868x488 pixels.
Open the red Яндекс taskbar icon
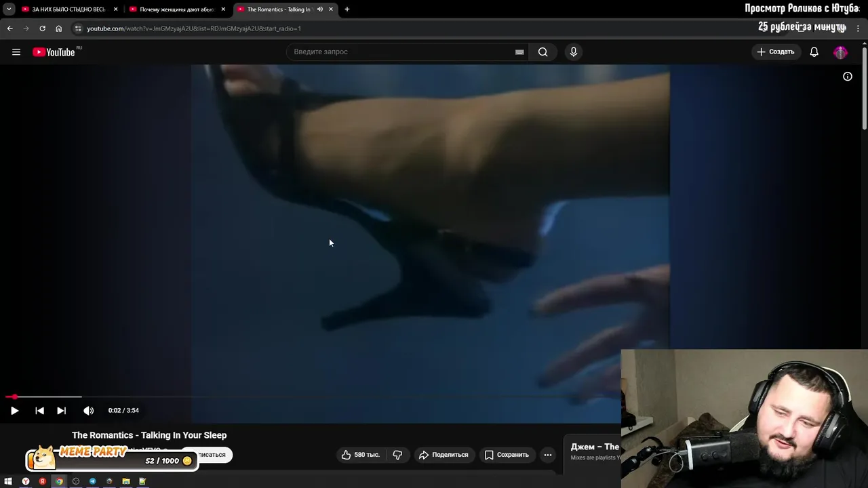point(42,481)
